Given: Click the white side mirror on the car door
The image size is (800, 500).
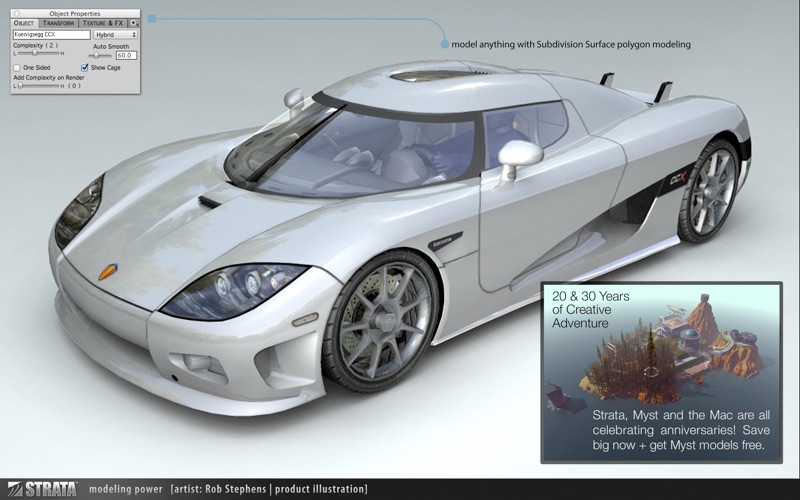Looking at the screenshot, I should tap(519, 155).
